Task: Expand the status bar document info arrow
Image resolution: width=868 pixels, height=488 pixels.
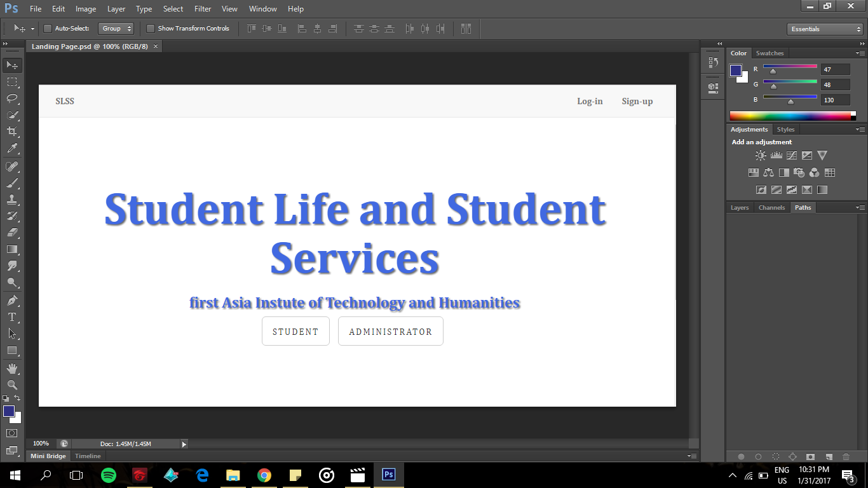Action: [184, 444]
